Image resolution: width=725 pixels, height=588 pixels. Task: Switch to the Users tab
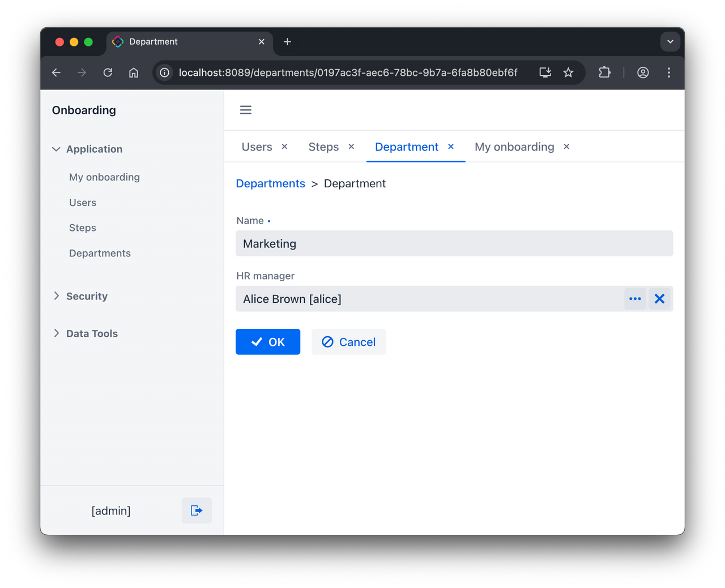256,147
